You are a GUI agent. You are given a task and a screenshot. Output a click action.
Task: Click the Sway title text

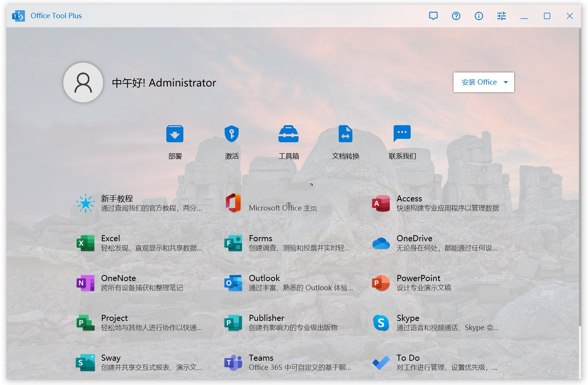(x=111, y=358)
